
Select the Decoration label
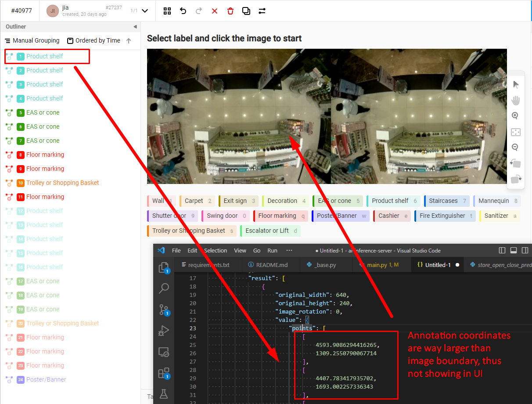(286, 201)
